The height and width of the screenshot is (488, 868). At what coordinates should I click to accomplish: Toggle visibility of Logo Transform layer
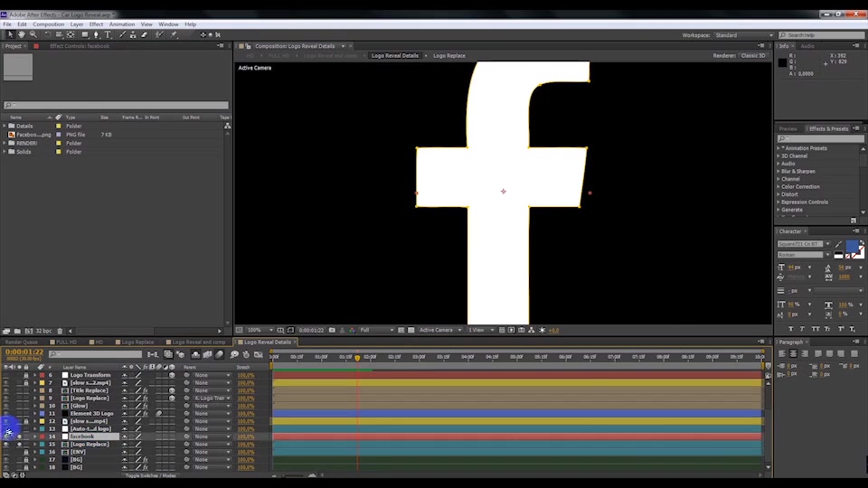point(6,375)
